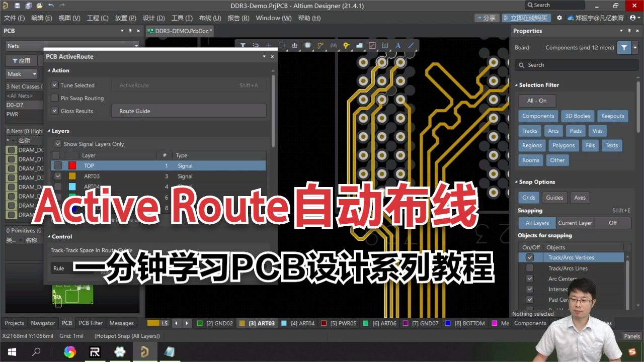Toggle Tune Selected checkbox
This screenshot has width=644, height=362.
point(55,85)
